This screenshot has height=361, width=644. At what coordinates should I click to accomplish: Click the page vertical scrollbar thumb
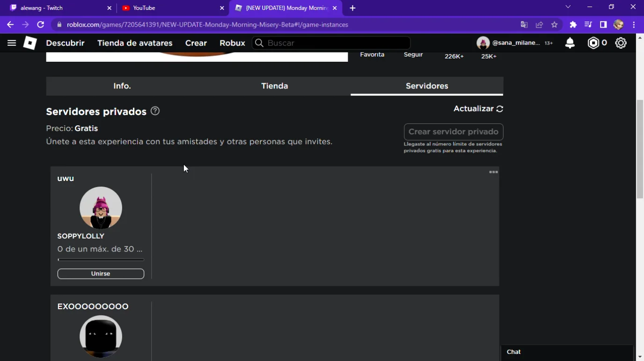click(640, 149)
